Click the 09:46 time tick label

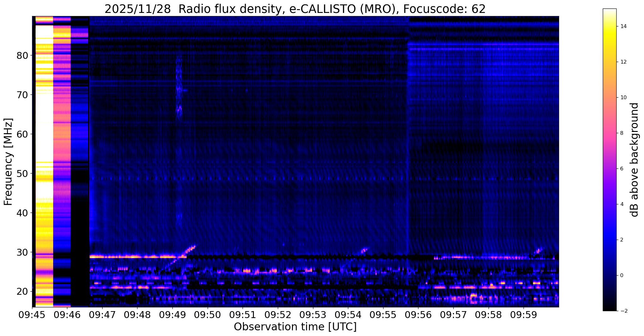pyautogui.click(x=67, y=314)
